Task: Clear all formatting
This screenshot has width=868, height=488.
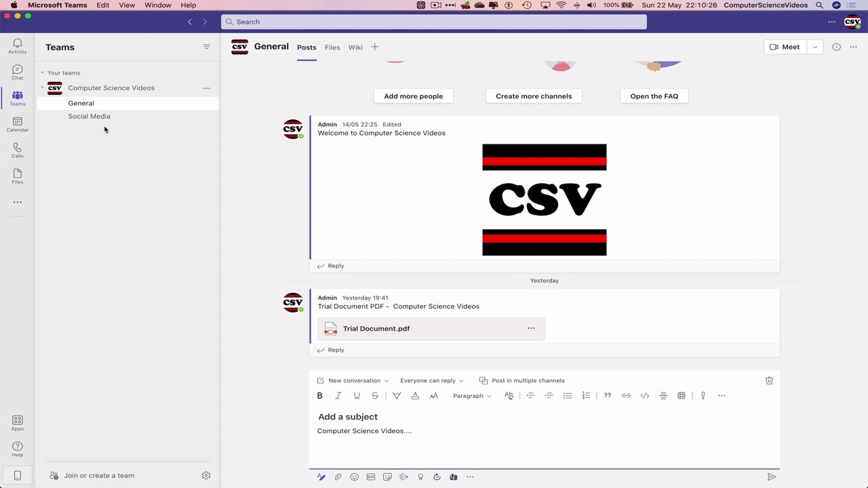Action: click(x=509, y=396)
